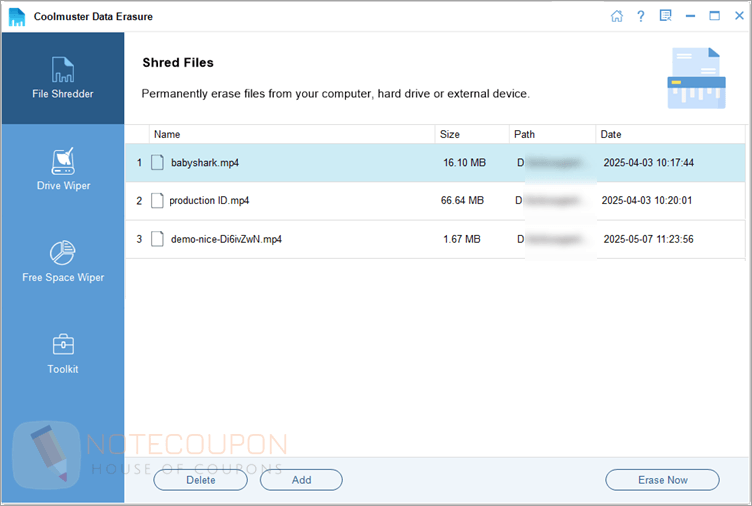Screen dimensions: 752x506
Task: Go to the Home icon in title bar
Action: (x=617, y=16)
